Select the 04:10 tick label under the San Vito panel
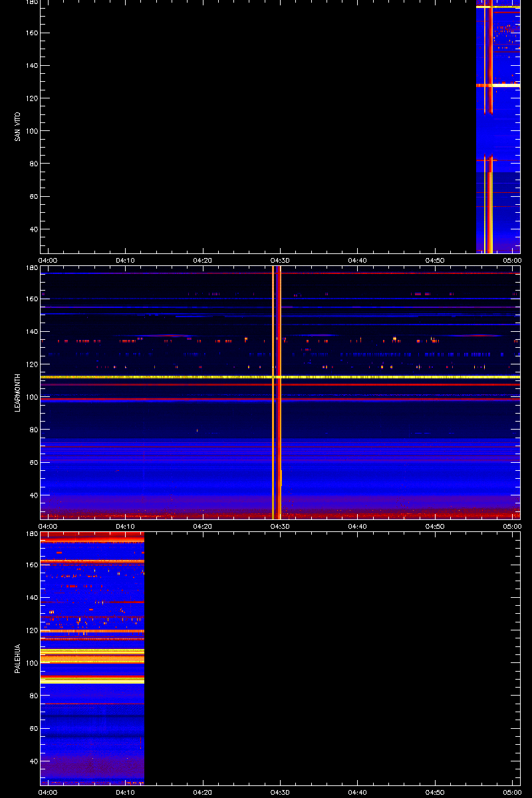This screenshot has height=798, width=532. (x=126, y=260)
